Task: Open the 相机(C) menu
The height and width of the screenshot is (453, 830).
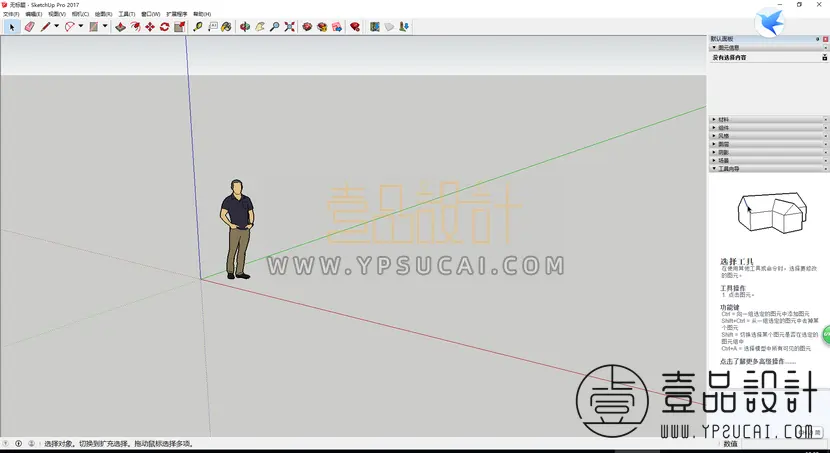Action: pyautogui.click(x=80, y=14)
